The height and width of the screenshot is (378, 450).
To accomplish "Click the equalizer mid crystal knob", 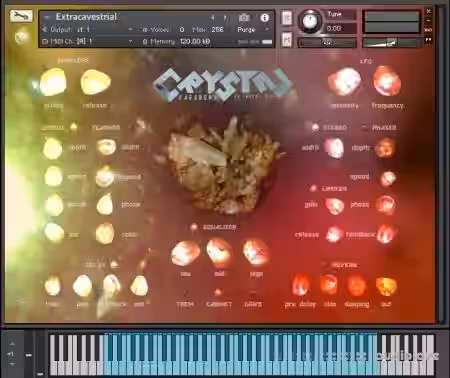I will tap(219, 252).
